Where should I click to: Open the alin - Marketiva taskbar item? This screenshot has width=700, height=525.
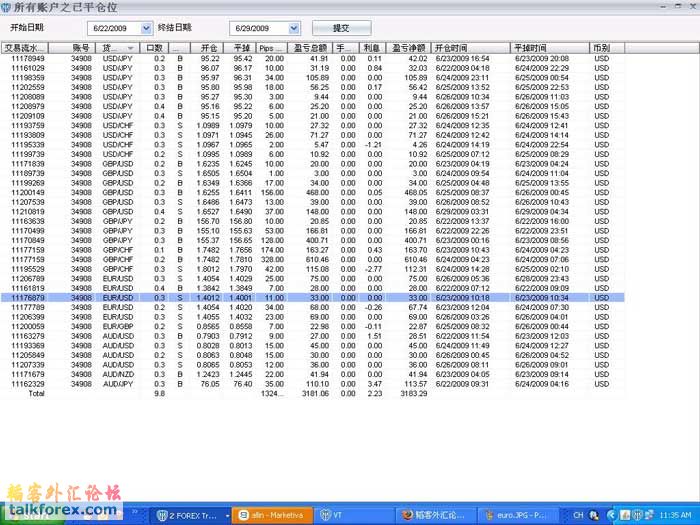click(270, 515)
